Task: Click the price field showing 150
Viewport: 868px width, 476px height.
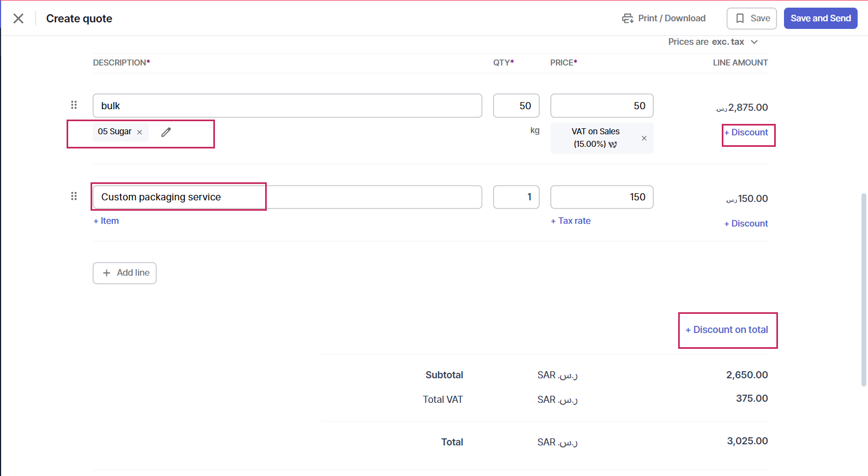Action: coord(601,197)
